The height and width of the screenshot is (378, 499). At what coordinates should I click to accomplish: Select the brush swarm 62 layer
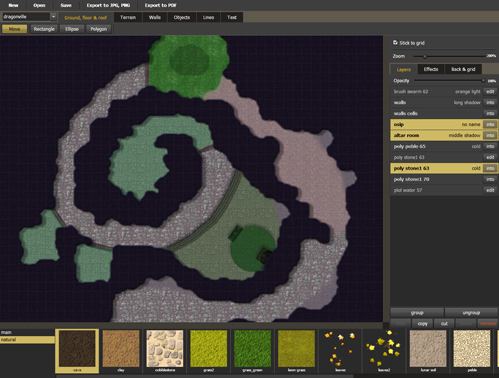coord(444,91)
